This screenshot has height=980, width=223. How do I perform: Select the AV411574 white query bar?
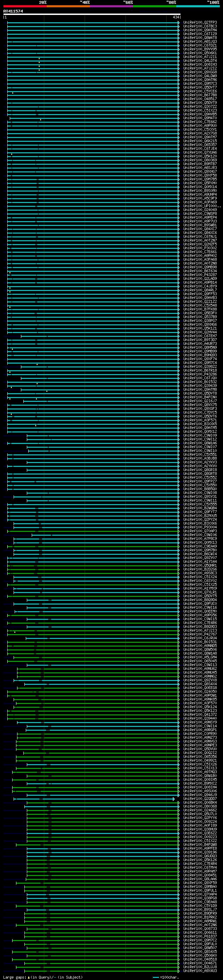[x=92, y=15]
